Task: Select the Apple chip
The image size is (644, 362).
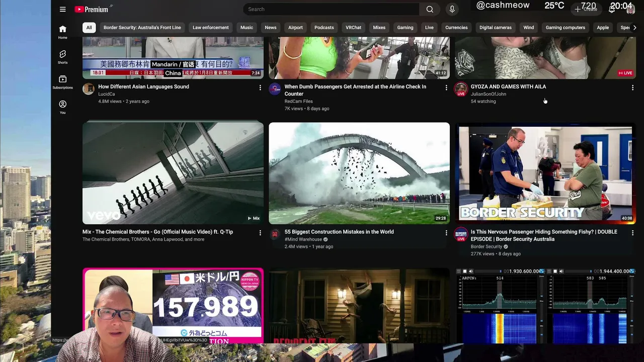Action: tap(603, 28)
